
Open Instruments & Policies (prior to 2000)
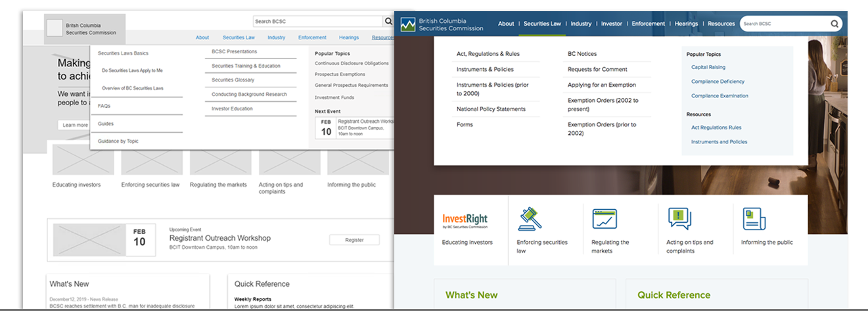(493, 89)
